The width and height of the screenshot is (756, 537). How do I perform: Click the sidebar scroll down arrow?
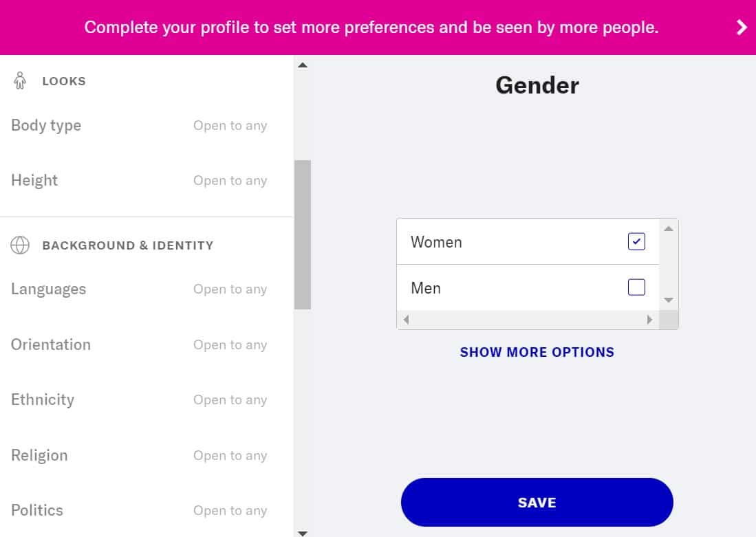click(x=302, y=533)
